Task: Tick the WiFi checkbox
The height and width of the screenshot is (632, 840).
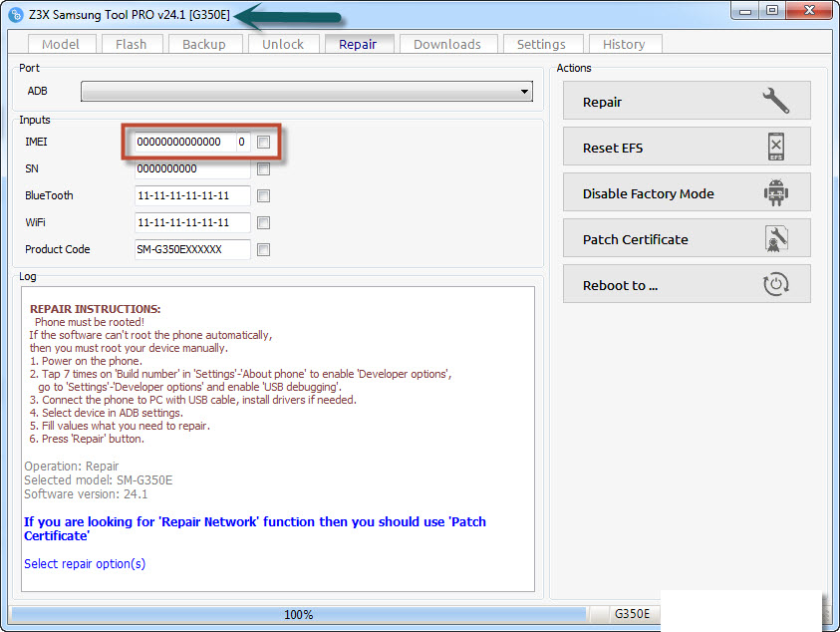Action: (263, 222)
